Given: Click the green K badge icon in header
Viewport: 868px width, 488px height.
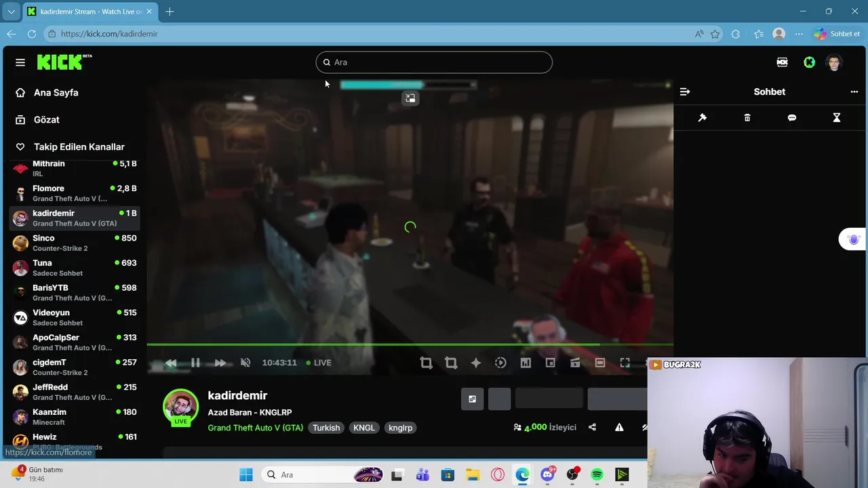Looking at the screenshot, I should click(809, 62).
